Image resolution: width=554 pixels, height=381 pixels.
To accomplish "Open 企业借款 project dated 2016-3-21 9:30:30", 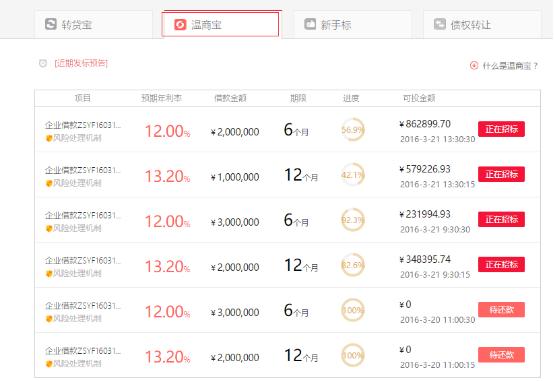I will coord(83,216).
